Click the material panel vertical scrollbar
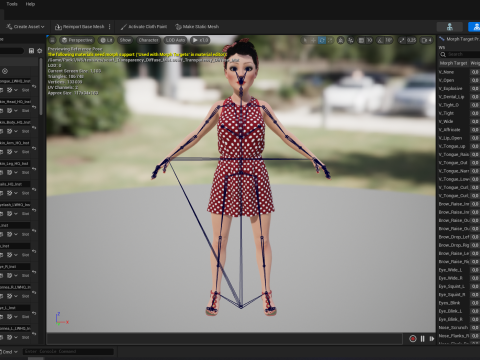 41,87
